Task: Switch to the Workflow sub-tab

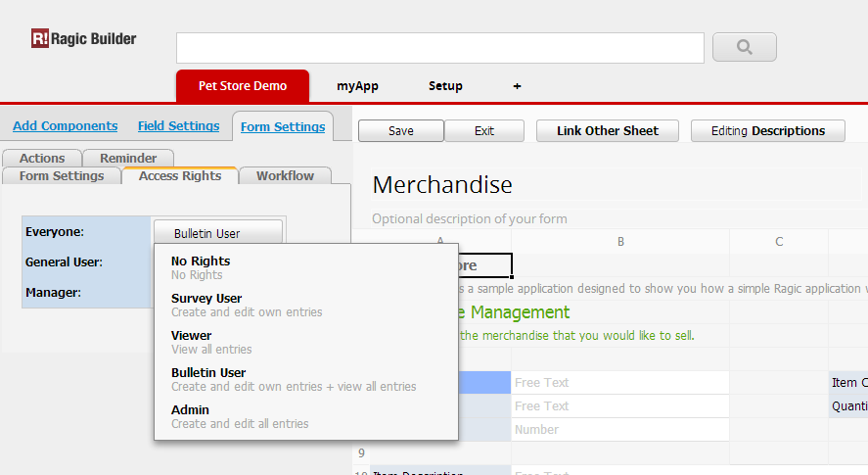Action: click(x=285, y=176)
